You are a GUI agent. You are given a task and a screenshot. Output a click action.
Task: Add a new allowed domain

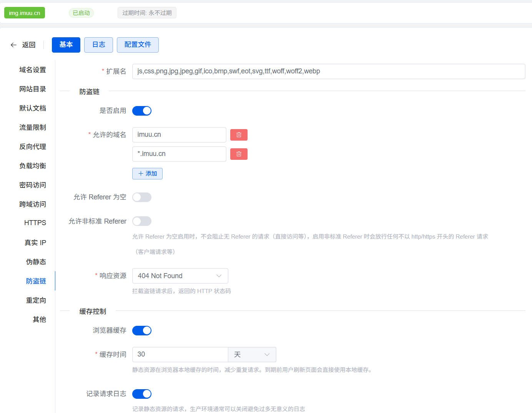[147, 174]
